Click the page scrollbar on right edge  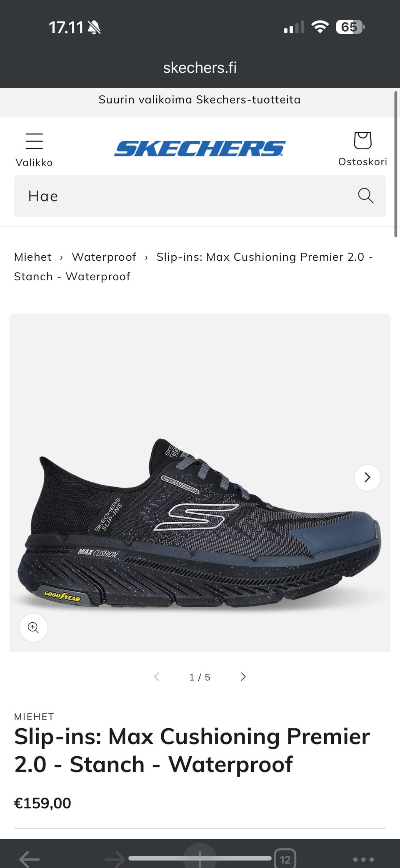395,164
